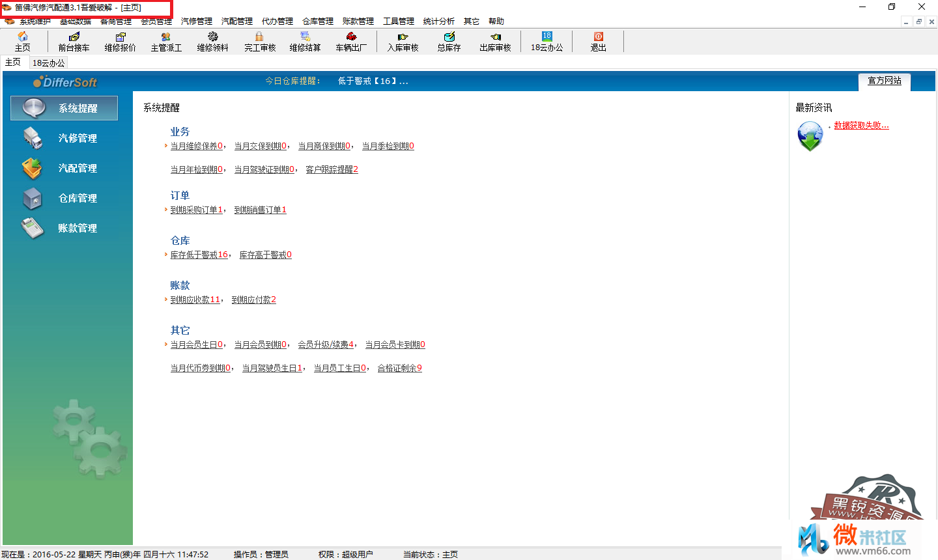
Task: Switch to the 主页 tab
Action: (13, 63)
